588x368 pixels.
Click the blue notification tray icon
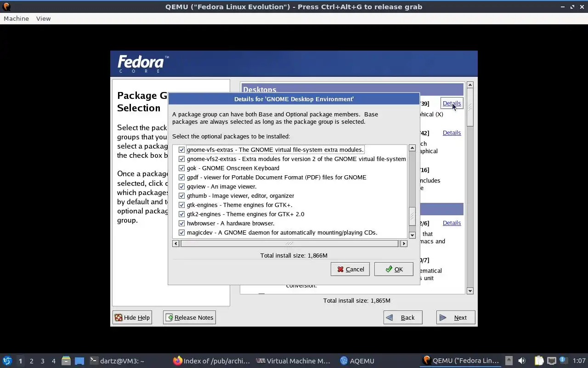[x=563, y=361]
